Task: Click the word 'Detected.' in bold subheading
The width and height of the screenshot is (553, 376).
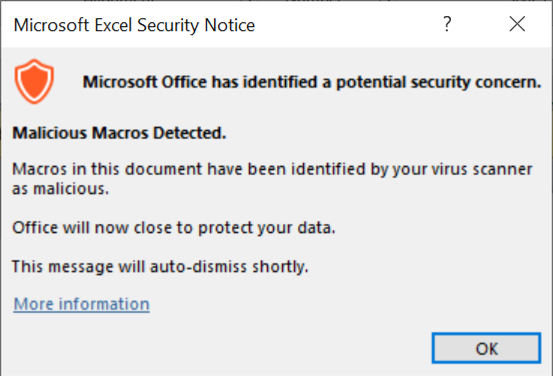Action: tap(189, 133)
